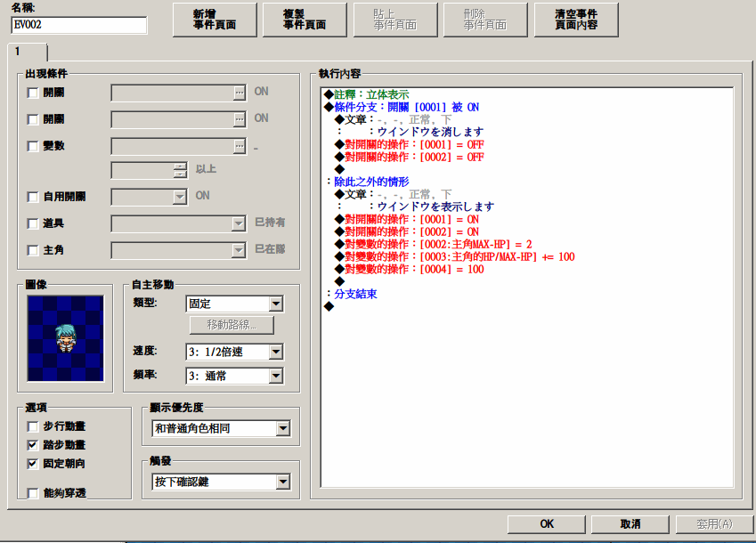Image resolution: width=756 pixels, height=543 pixels.
Task: Select the command [0002] = OFF
Action: (x=410, y=157)
